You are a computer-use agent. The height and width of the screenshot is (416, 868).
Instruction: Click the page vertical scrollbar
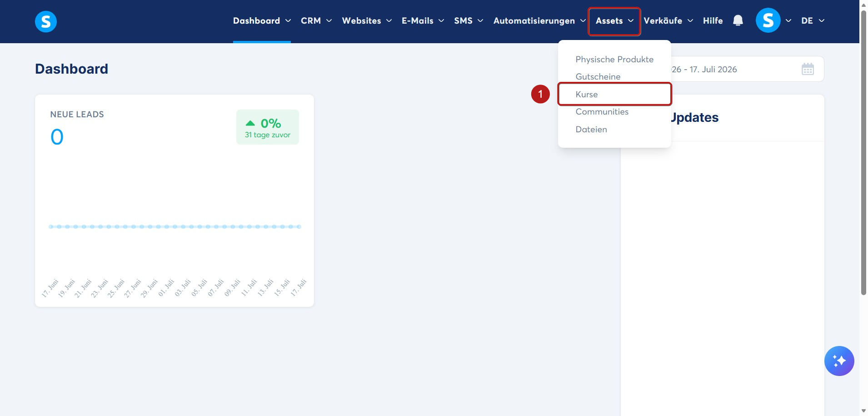(863, 152)
